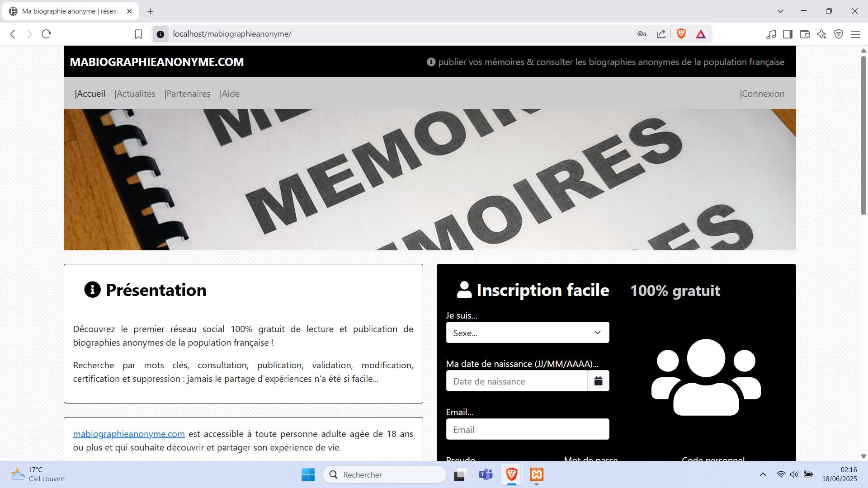The image size is (868, 488).
Task: Open the Brave VPN shield icon
Action: click(x=839, y=34)
